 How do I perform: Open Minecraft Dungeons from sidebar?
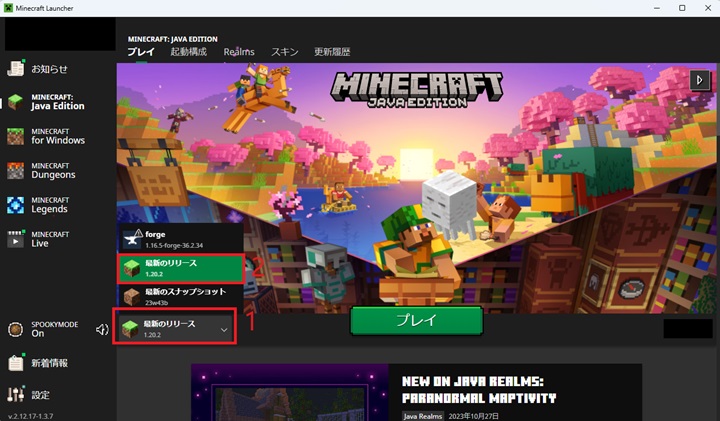click(41, 171)
